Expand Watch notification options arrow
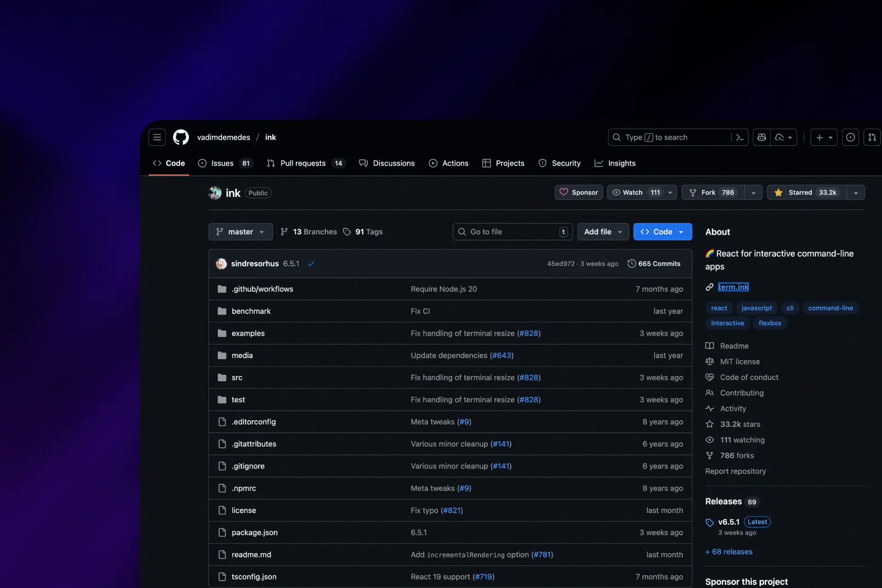 tap(670, 192)
